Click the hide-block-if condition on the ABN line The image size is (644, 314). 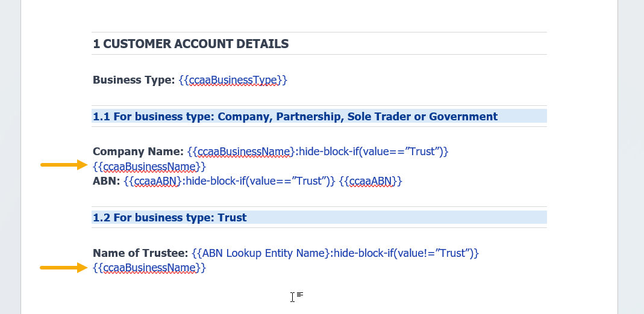[x=260, y=181]
